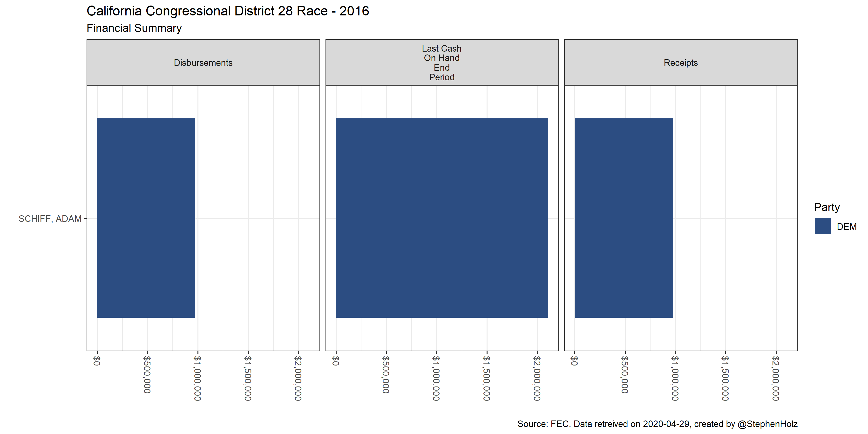Click $2,000,000 tick label under Receipts

pos(776,378)
